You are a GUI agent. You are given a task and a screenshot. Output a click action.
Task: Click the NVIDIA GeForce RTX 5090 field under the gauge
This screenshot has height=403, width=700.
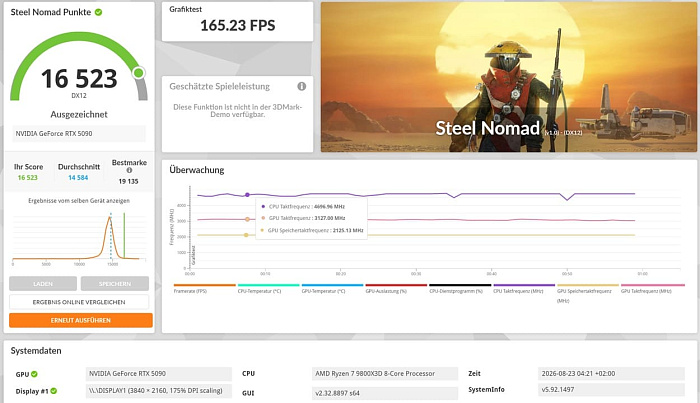point(79,133)
